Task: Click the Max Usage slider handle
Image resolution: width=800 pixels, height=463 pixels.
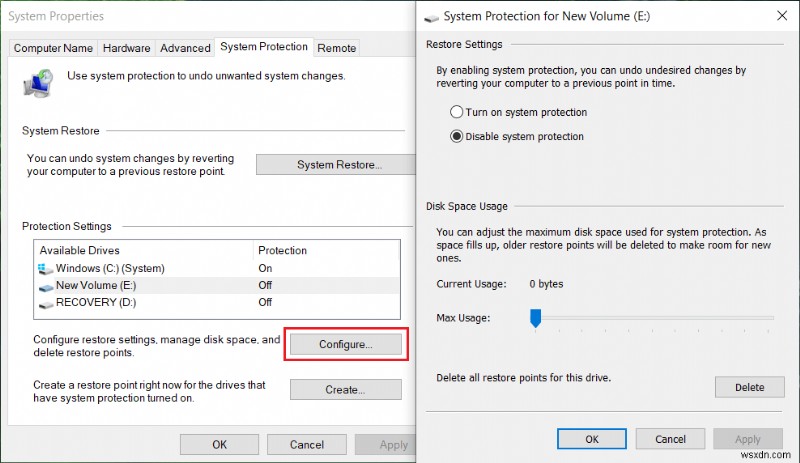Action: pos(535,318)
